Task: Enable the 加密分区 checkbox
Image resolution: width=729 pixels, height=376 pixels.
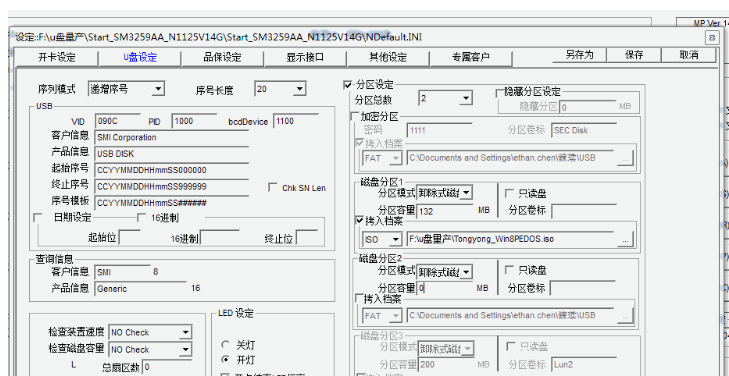Action: coord(355,116)
